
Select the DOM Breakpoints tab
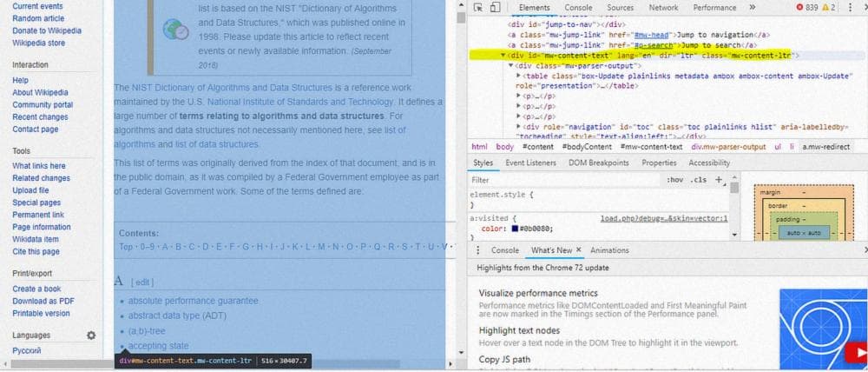598,163
